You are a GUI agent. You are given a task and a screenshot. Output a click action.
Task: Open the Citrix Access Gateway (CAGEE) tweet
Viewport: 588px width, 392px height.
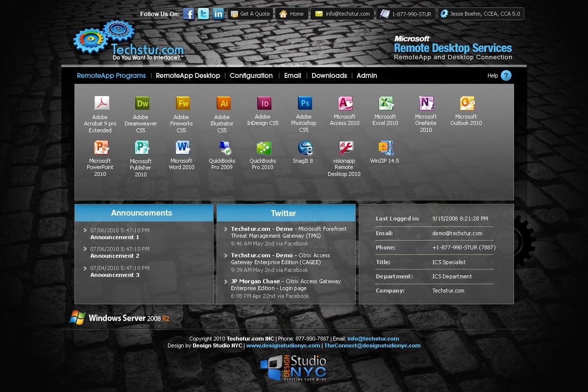click(281, 259)
